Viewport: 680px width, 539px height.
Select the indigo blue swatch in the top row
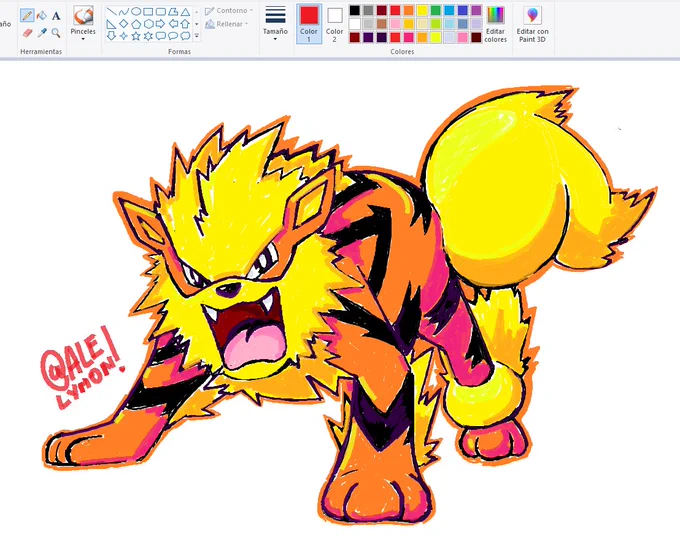click(x=463, y=10)
